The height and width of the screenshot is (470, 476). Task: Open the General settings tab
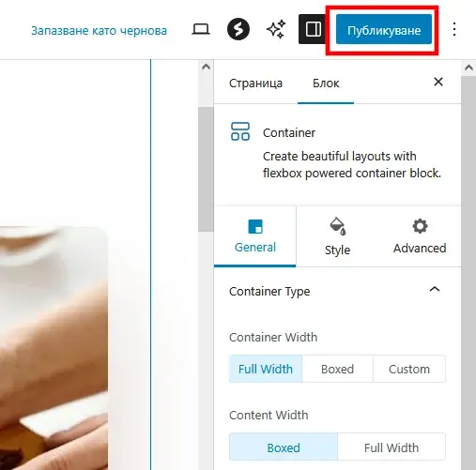point(255,236)
